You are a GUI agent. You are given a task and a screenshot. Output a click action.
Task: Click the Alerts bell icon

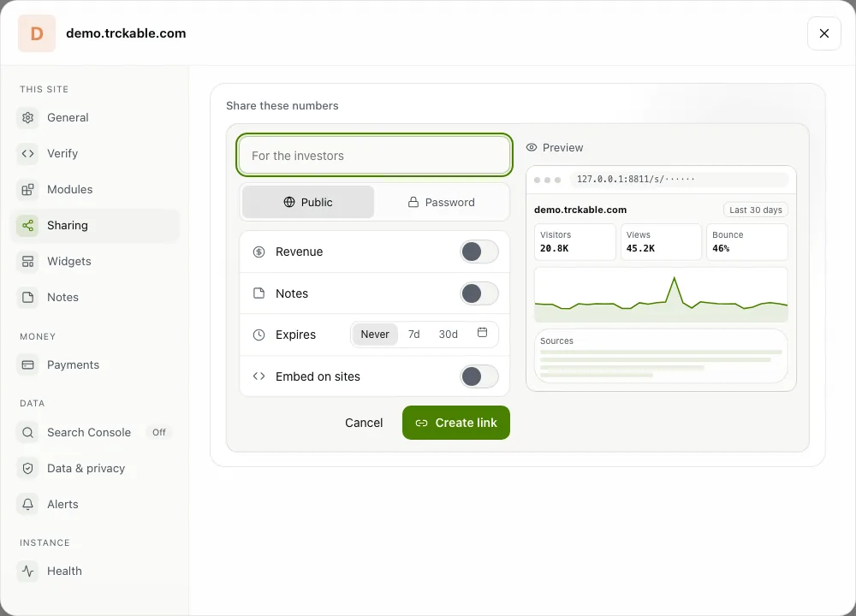28,505
